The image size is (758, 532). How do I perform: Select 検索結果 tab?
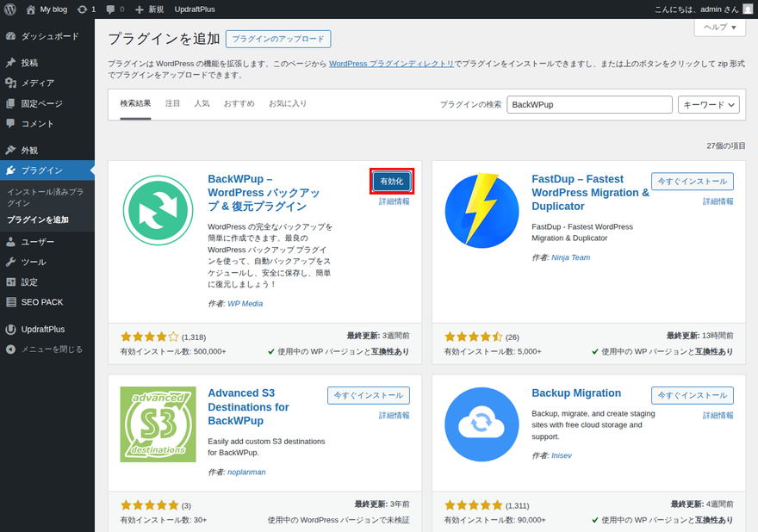pyautogui.click(x=135, y=103)
